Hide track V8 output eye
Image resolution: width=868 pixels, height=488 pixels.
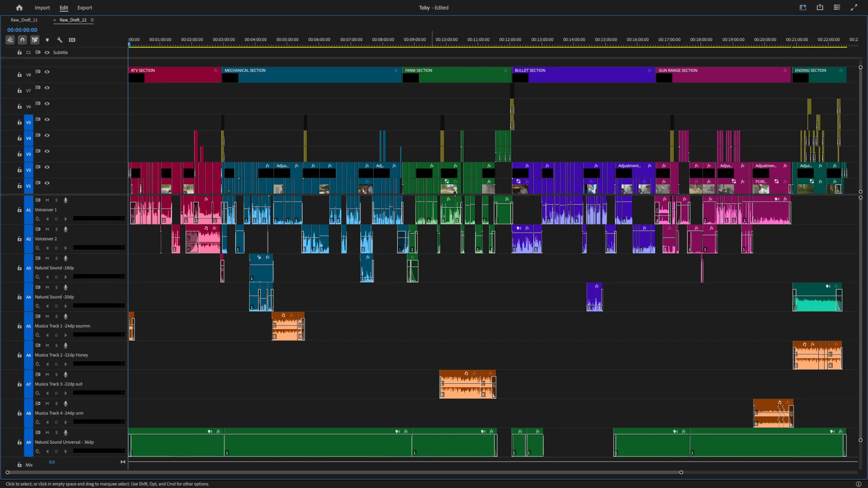pyautogui.click(x=47, y=72)
